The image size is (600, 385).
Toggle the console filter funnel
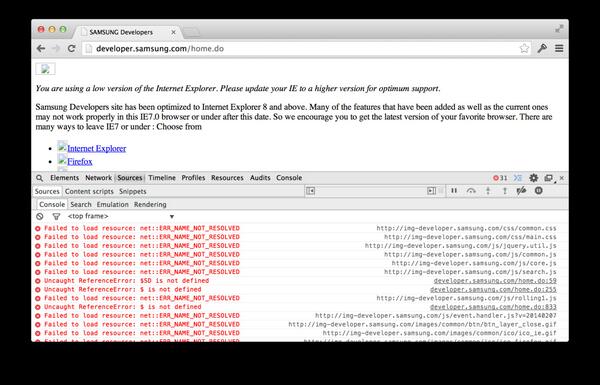coord(56,216)
